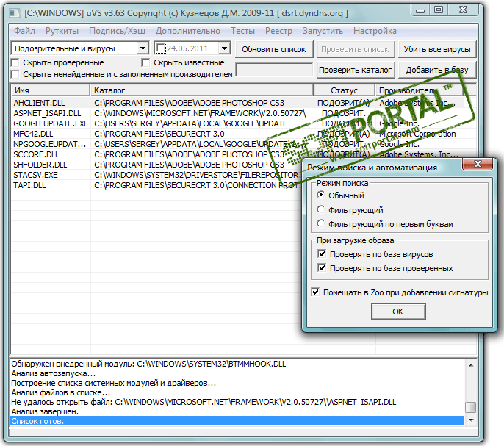Select the TAPI.DLL row
The image size is (504, 446).
point(157,185)
